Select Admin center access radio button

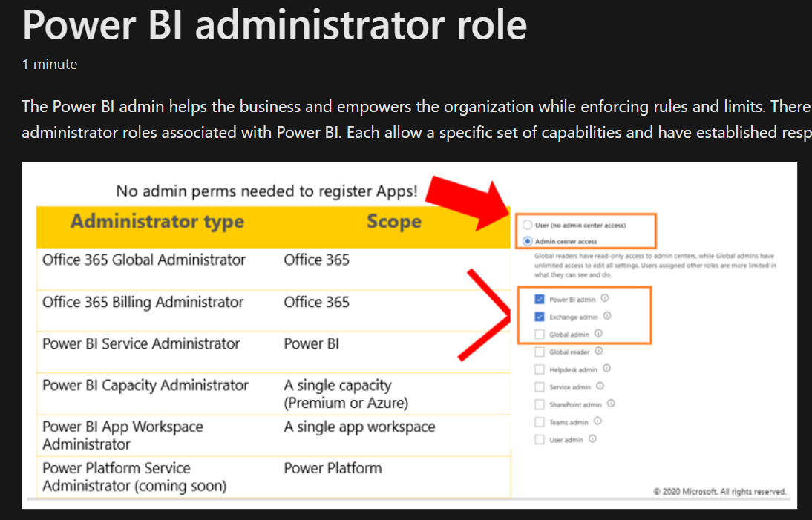click(x=527, y=241)
